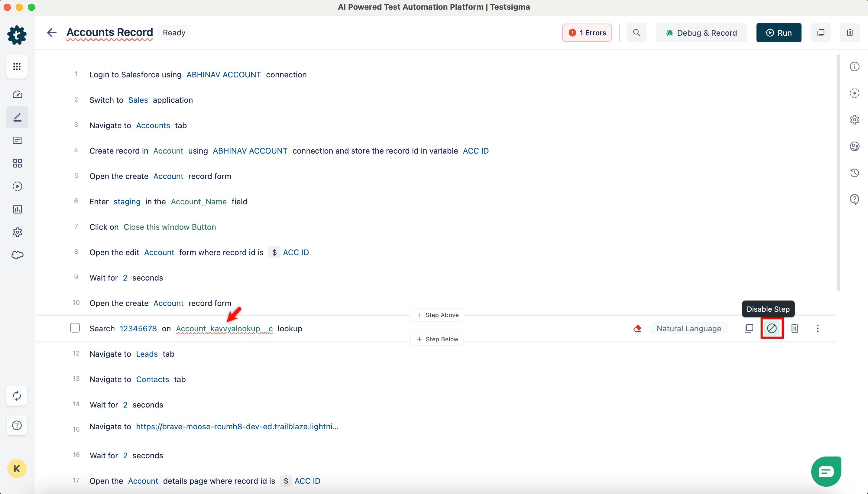This screenshot has height=494, width=868.
Task: Open the history clock icon on right panel
Action: coord(854,173)
